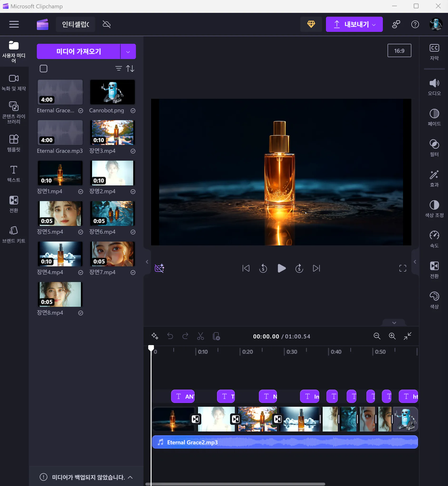Click the Export (내보내기) button

pos(354,24)
